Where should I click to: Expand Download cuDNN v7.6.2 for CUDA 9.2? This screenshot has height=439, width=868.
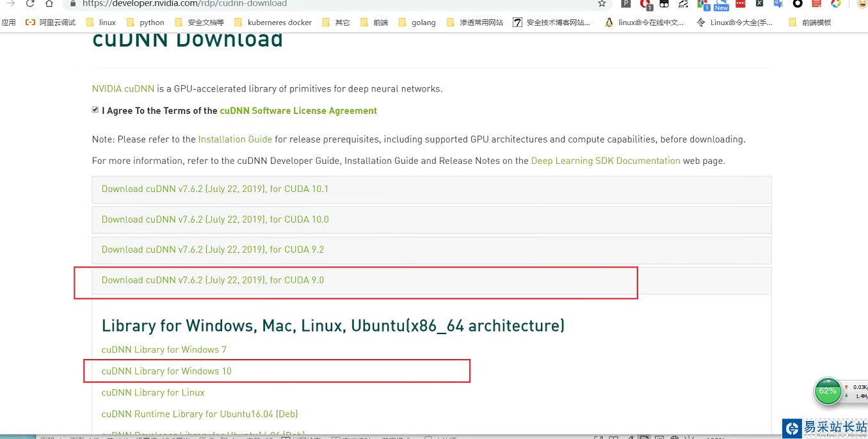(431, 250)
